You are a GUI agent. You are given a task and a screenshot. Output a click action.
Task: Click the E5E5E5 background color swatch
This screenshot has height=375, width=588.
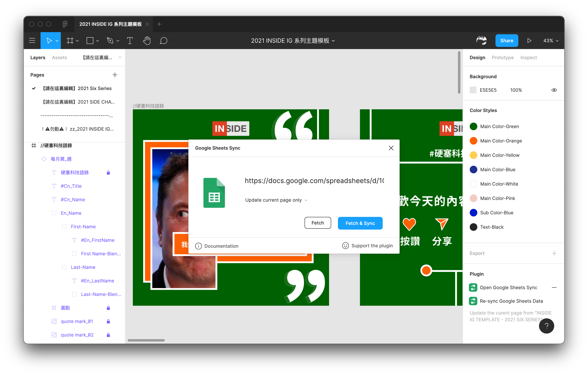(x=473, y=90)
